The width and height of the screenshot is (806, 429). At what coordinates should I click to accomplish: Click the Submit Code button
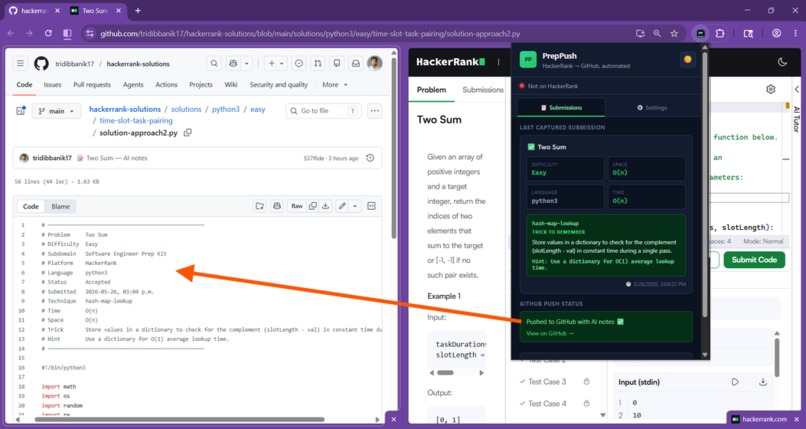754,260
